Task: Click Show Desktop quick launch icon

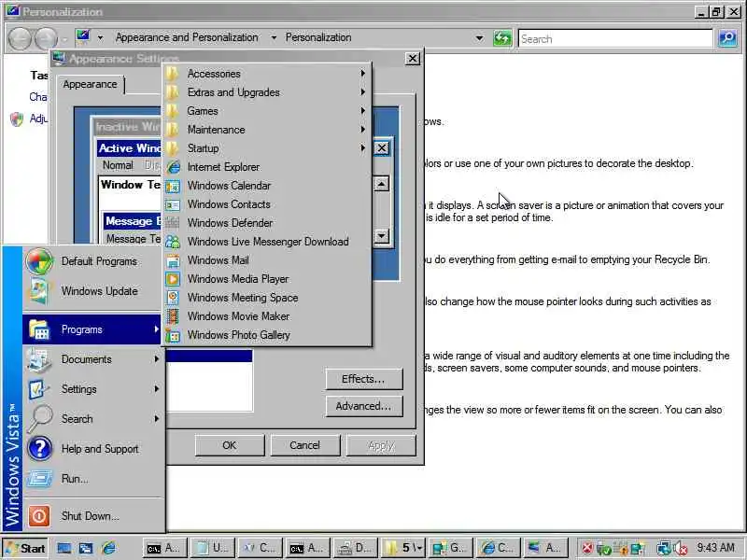Action: pyautogui.click(x=63, y=548)
